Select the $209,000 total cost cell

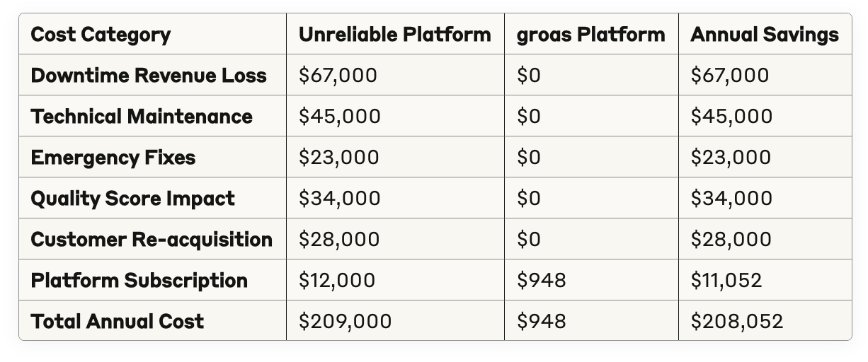click(x=345, y=322)
